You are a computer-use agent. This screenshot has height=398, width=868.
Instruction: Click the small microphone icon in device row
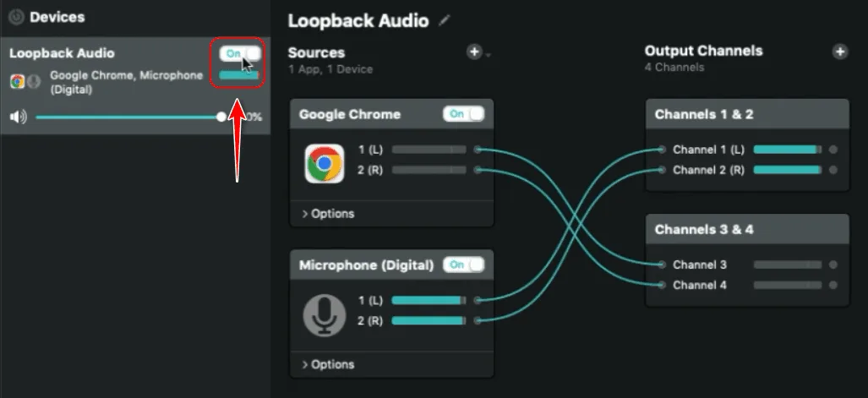34,82
